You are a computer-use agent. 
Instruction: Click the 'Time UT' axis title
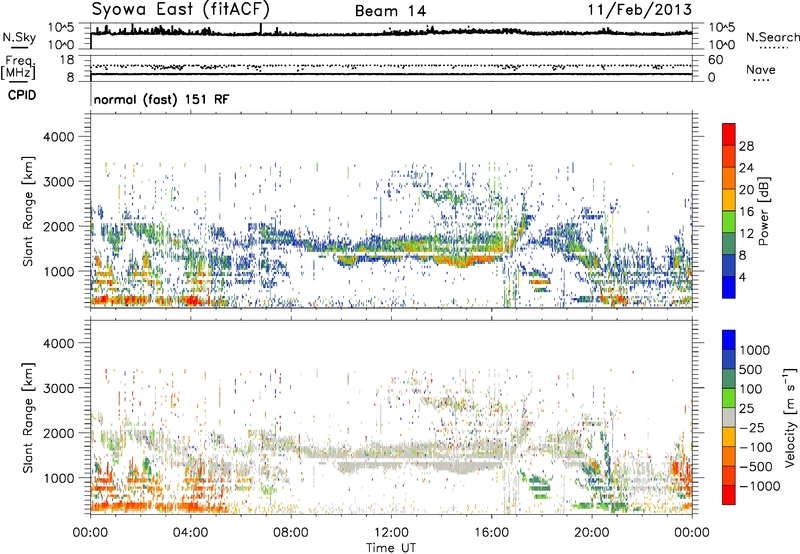click(391, 547)
